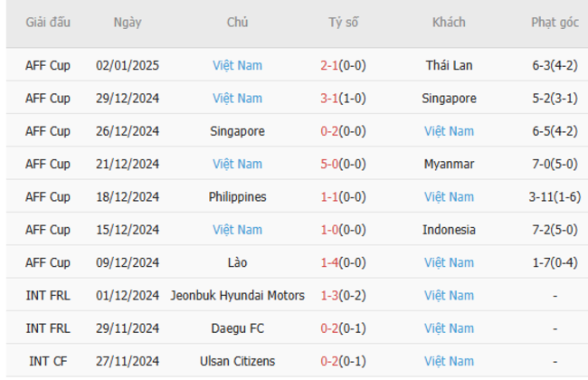Viewport: 588px width, 380px height.
Task: Click Việt Nam guest against Philippines
Action: point(449,196)
